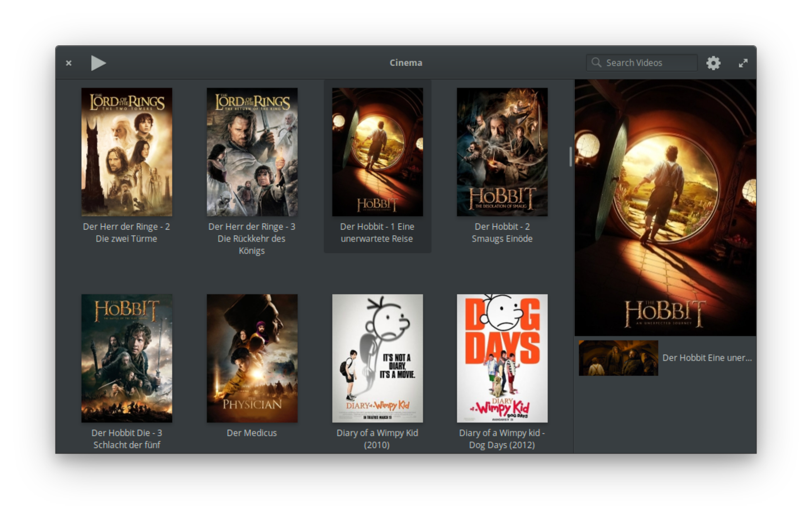
Task: Click title 'Der Herr der Ringe - 2 Die zwei Türme'
Action: pos(127,232)
